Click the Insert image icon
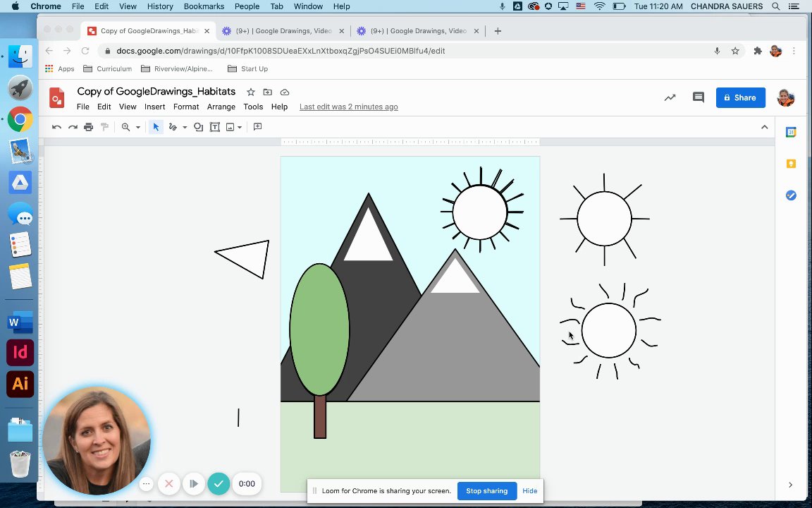Viewport: 812px width, 508px height. [230, 127]
